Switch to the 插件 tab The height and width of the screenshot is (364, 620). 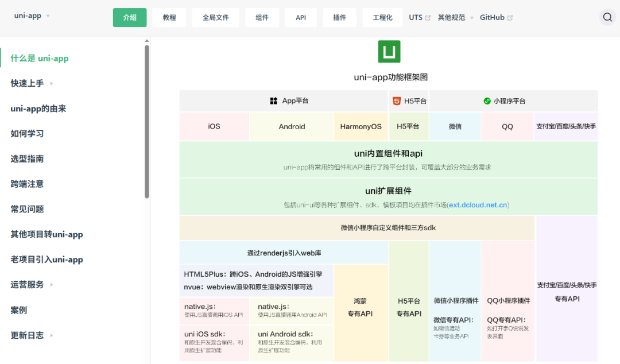click(x=339, y=17)
